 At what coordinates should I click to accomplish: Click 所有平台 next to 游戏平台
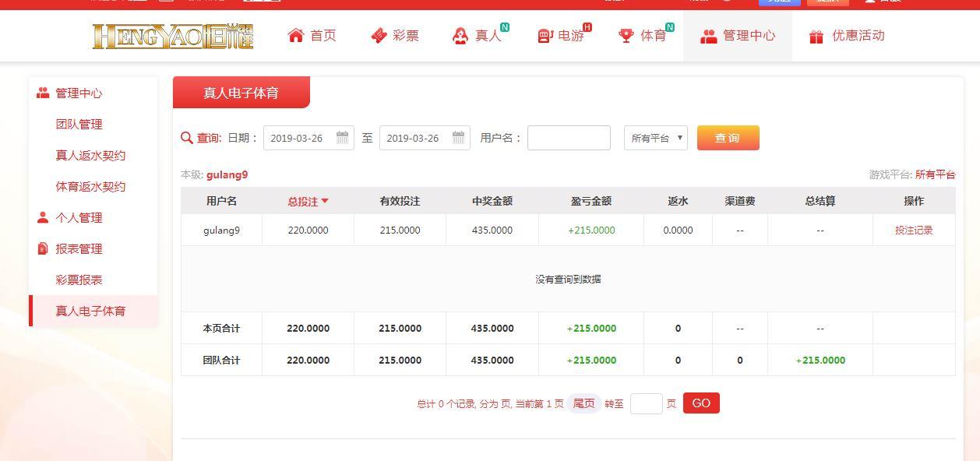(935, 175)
